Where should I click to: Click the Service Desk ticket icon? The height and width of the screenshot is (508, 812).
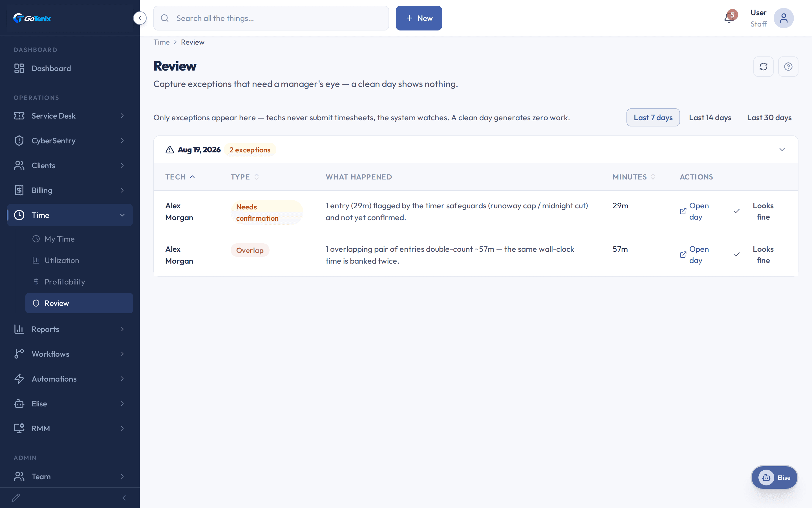tap(19, 116)
